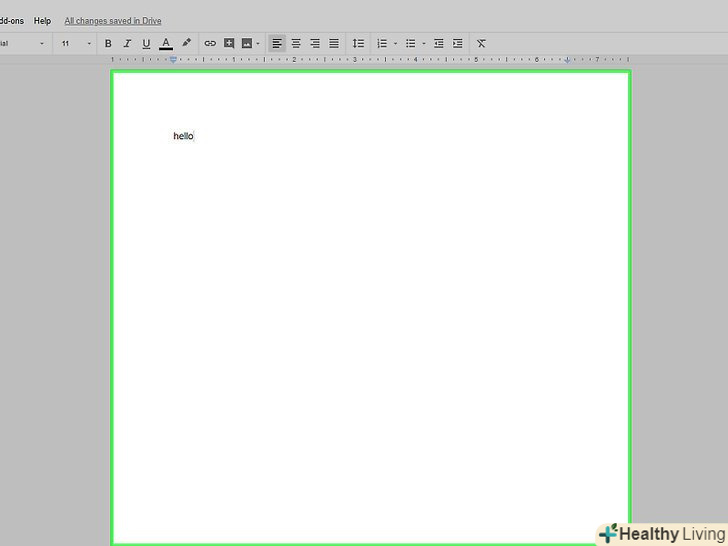Create a bulleted list
The width and height of the screenshot is (728, 546).
[410, 44]
